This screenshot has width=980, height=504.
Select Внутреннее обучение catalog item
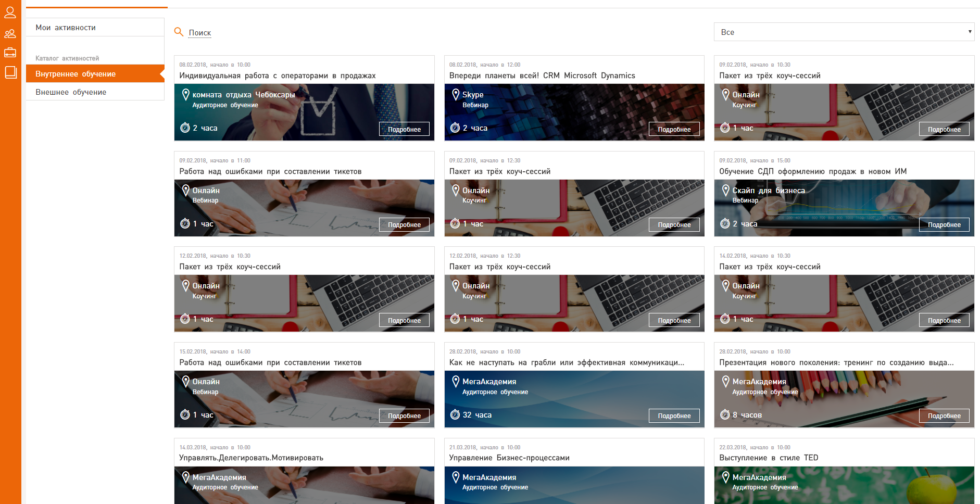(x=76, y=74)
